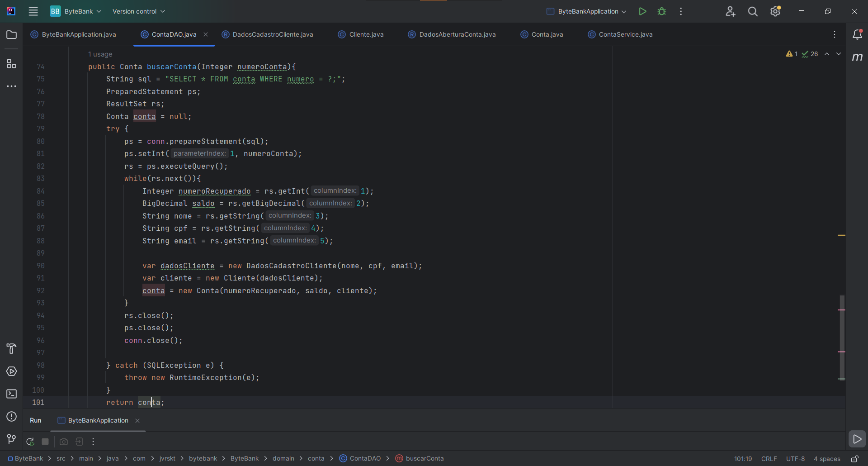Change CRLF line separator

pyautogui.click(x=769, y=459)
